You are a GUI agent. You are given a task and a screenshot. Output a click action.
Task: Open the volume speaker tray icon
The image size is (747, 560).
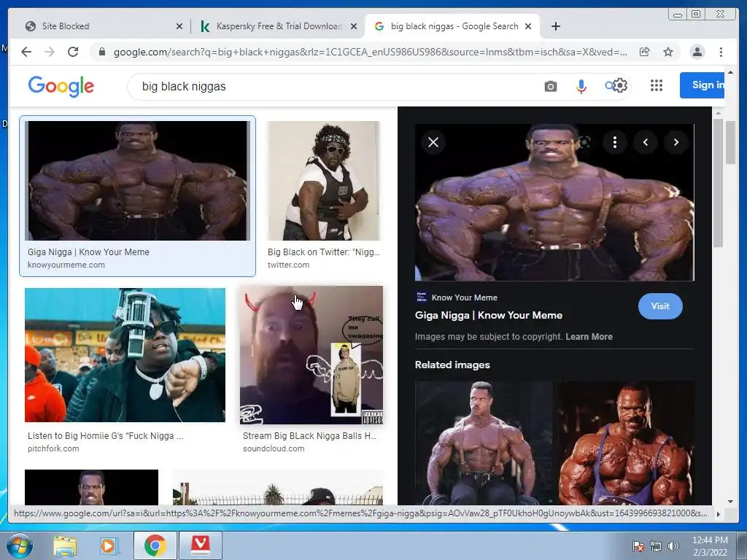(x=673, y=546)
